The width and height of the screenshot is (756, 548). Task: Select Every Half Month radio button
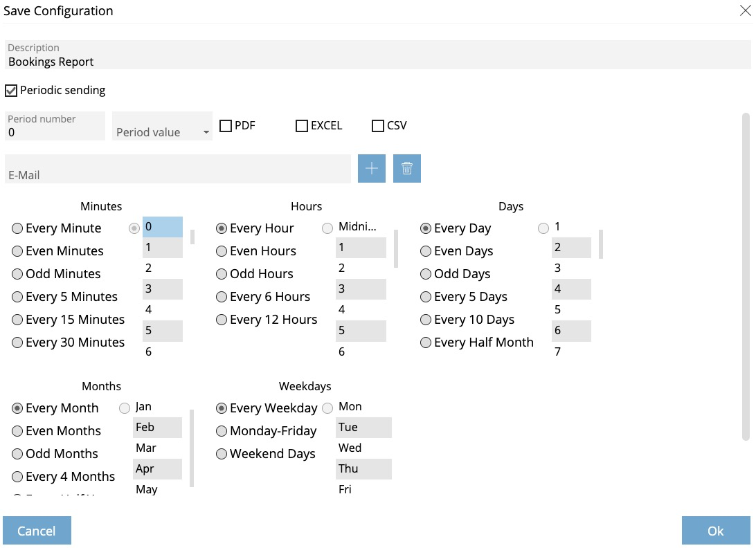[x=426, y=342]
